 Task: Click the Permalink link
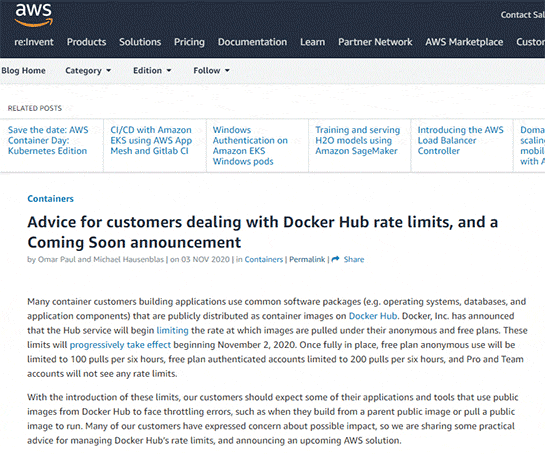click(x=307, y=259)
